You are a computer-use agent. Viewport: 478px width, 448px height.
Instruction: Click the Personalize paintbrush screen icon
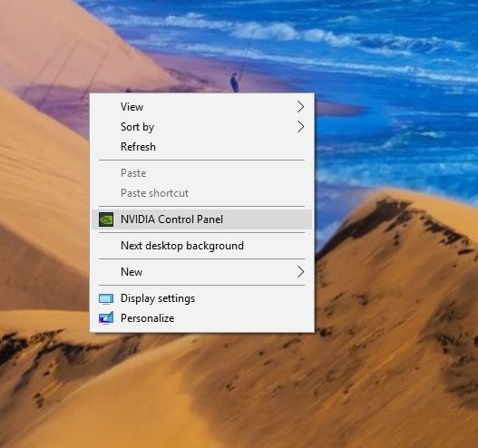(106, 318)
